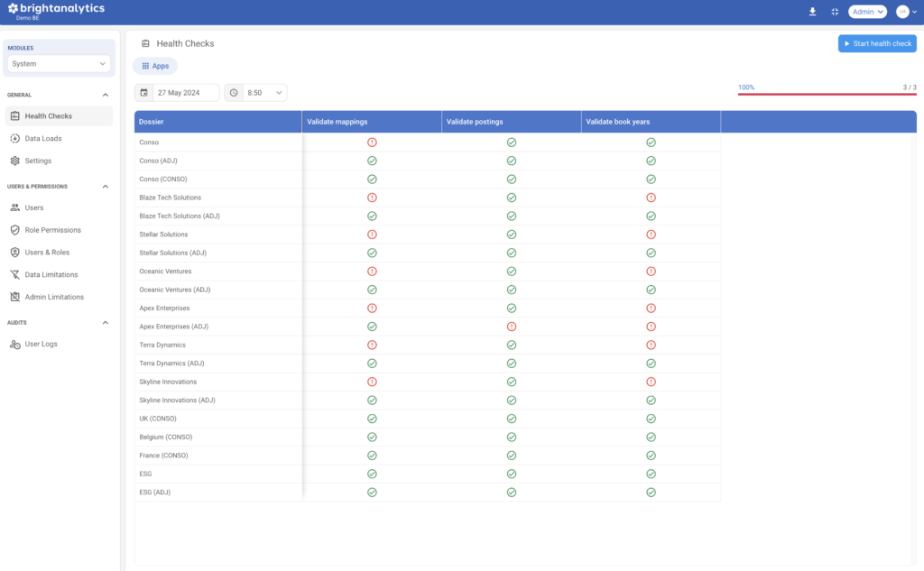Click the calendar icon beside the date

144,92
